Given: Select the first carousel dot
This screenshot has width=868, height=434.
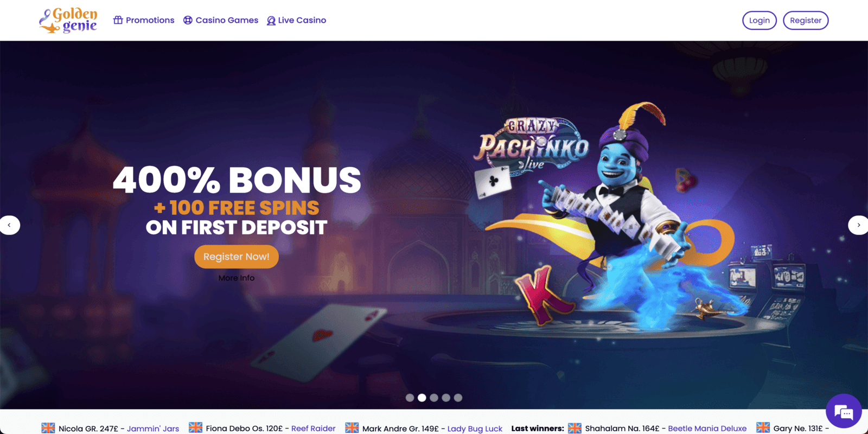Looking at the screenshot, I should click(410, 398).
